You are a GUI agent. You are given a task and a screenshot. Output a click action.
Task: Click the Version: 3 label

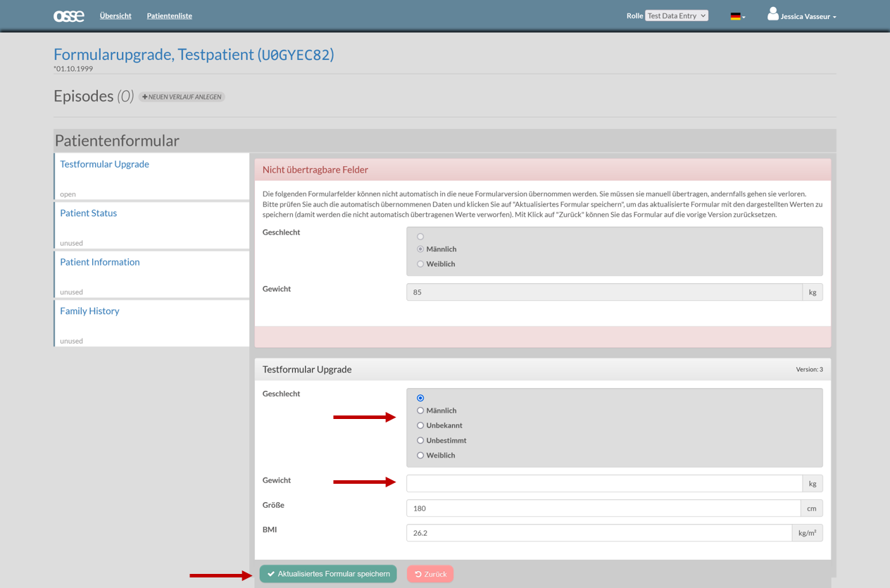click(x=809, y=369)
